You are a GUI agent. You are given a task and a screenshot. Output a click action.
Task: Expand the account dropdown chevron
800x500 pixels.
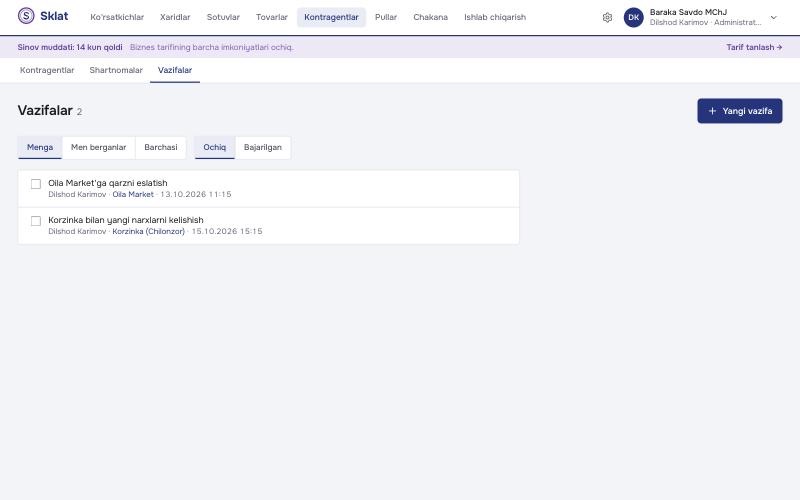[773, 17]
